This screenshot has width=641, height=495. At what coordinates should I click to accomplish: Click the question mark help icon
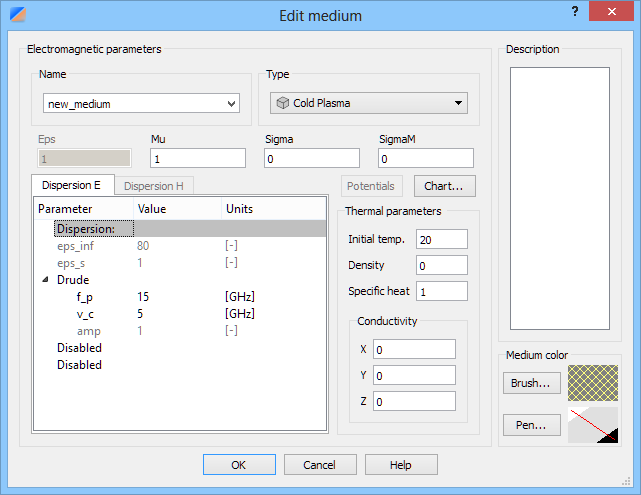575,11
